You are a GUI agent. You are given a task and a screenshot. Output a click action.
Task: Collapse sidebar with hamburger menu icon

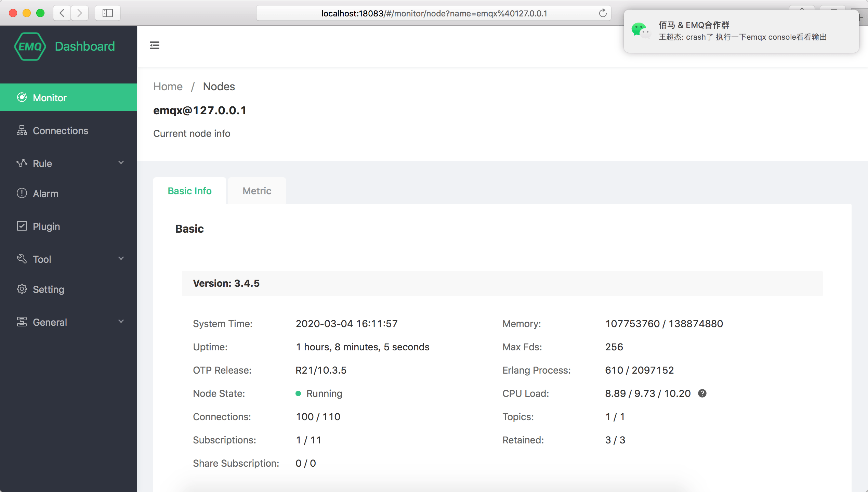[155, 45]
